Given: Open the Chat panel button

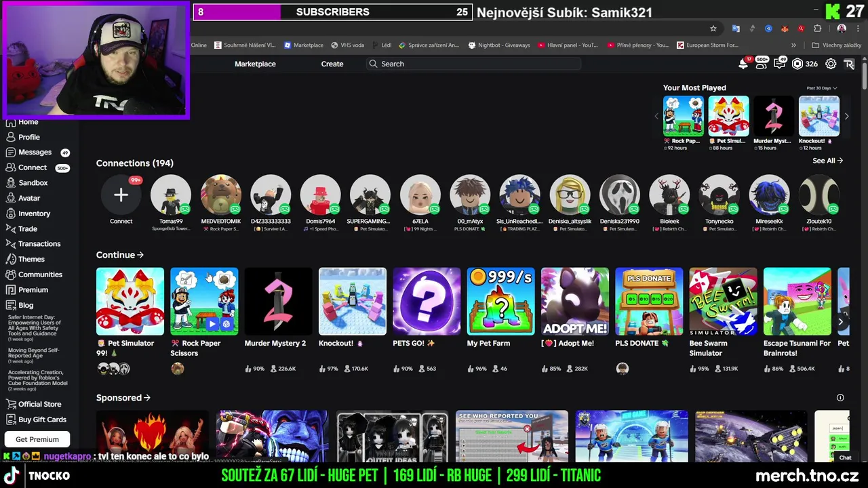Looking at the screenshot, I should 845,457.
